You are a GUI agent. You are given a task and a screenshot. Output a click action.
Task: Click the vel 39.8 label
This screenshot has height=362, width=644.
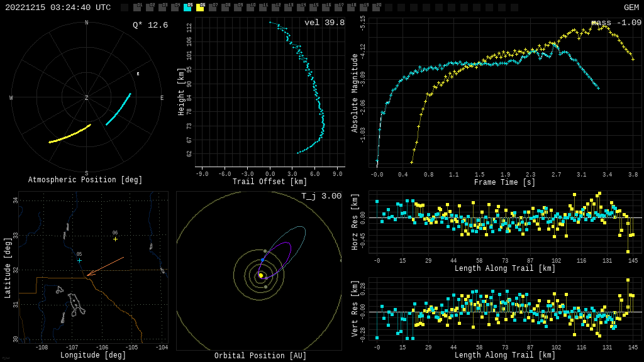(325, 23)
